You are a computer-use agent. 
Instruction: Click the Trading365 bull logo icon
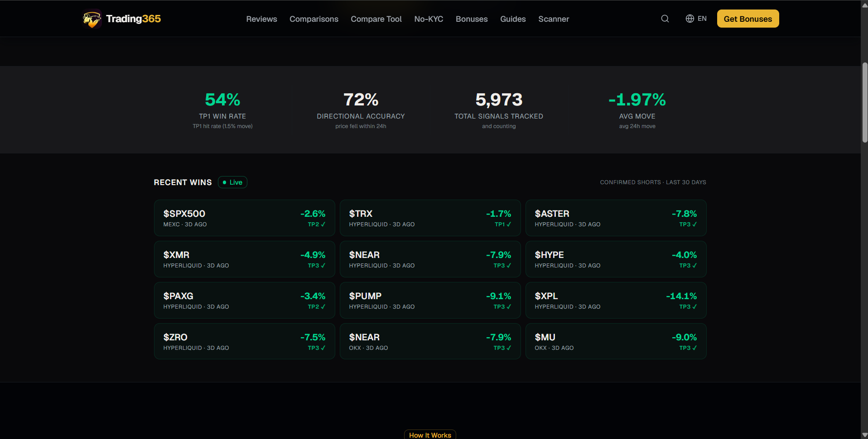point(92,19)
